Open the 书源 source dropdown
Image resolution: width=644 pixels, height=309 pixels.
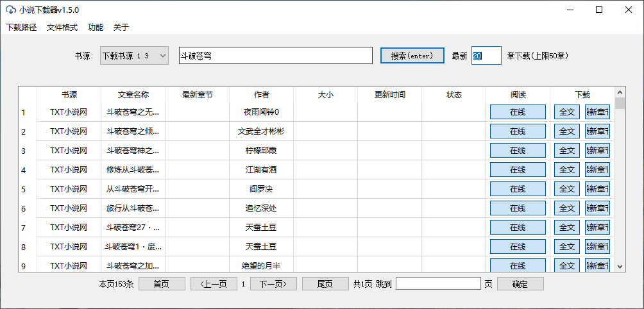(134, 56)
